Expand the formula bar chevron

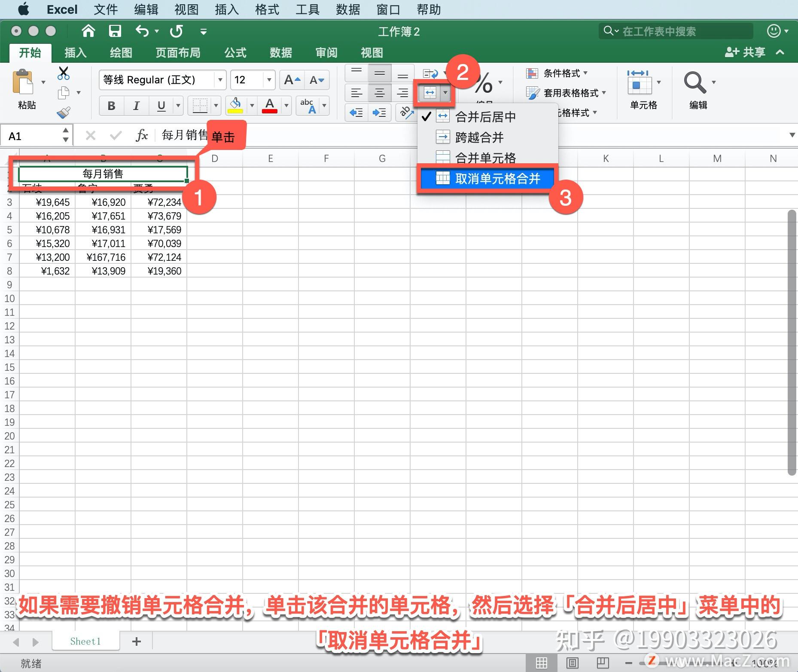(792, 135)
